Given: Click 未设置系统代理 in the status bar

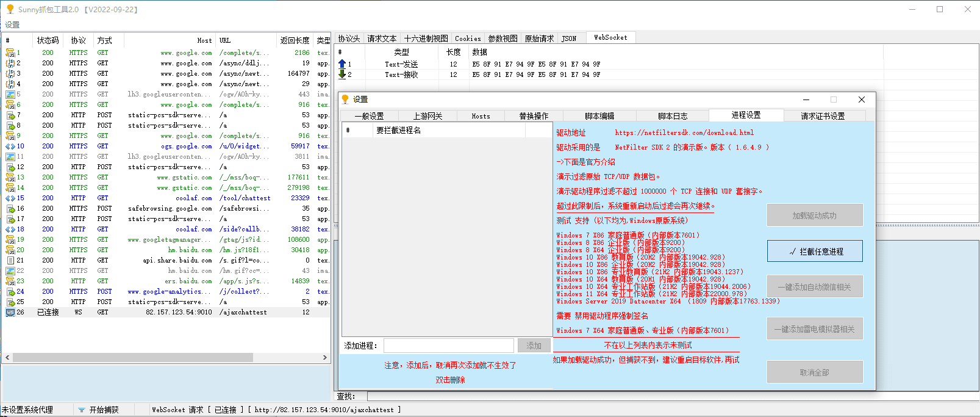Looking at the screenshot, I should click(27, 410).
